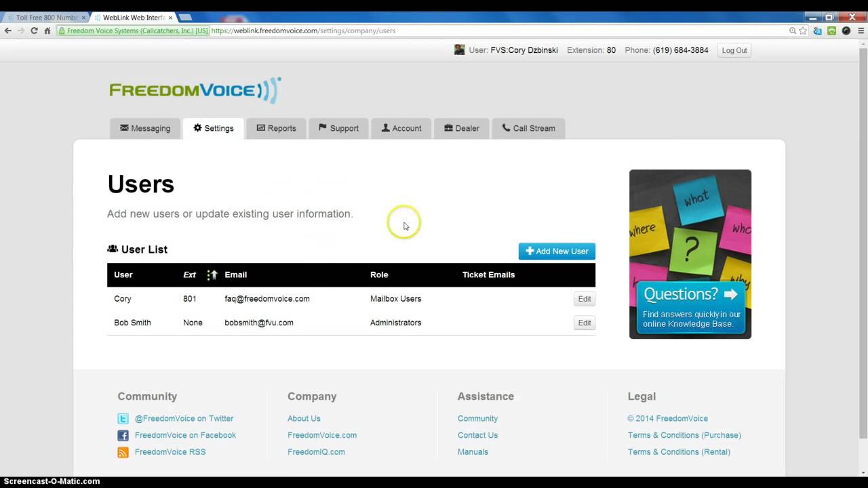Open the Messaging tab
The width and height of the screenshot is (868, 488).
[x=145, y=128]
